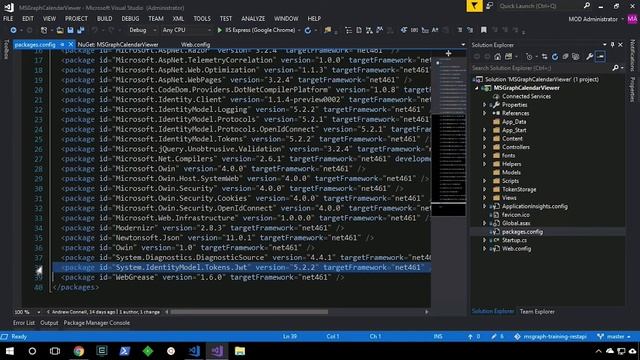
Task: Expand the Views folder
Action: click(484, 198)
